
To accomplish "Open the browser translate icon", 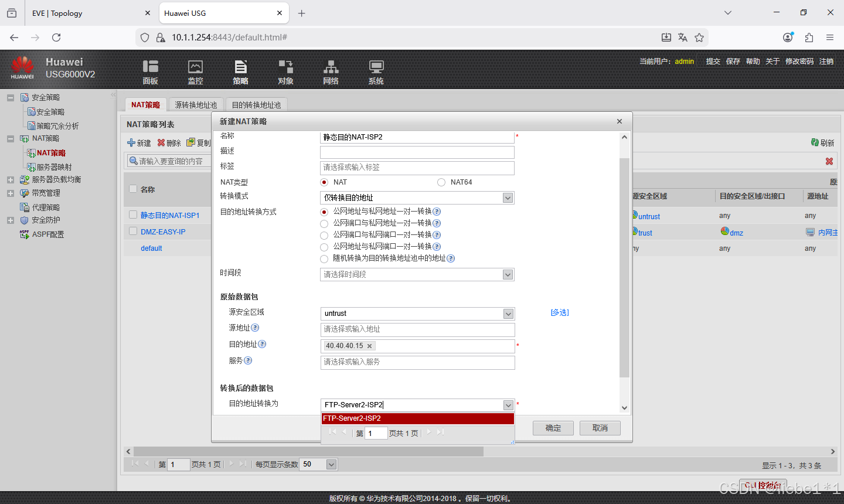I will (x=683, y=38).
